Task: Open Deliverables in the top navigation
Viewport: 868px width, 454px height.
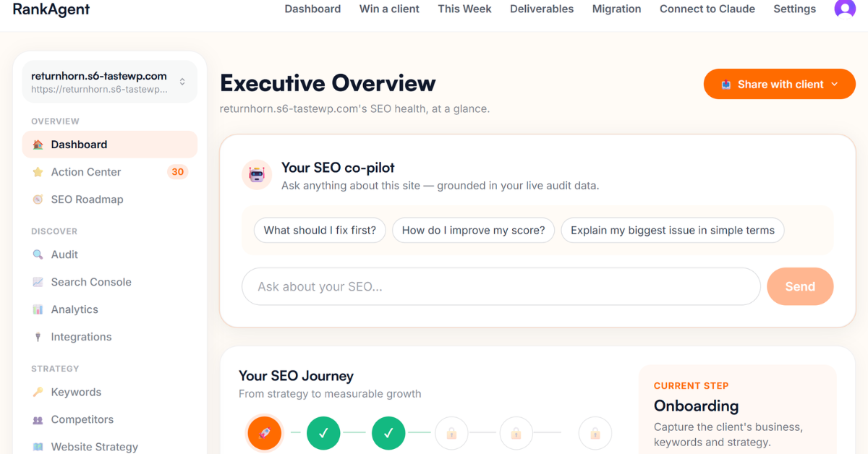Action: 542,9
